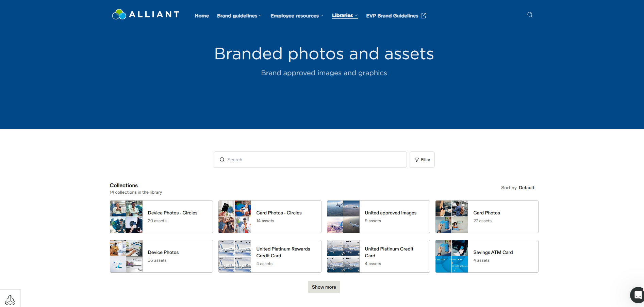Open the header search magnifier icon
This screenshot has height=307, width=644.
click(x=530, y=15)
